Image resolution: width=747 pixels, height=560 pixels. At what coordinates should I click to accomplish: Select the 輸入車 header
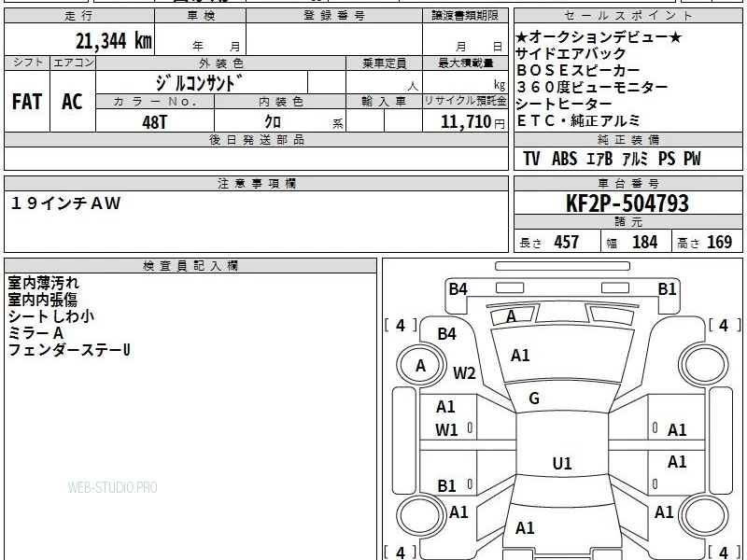(385, 102)
